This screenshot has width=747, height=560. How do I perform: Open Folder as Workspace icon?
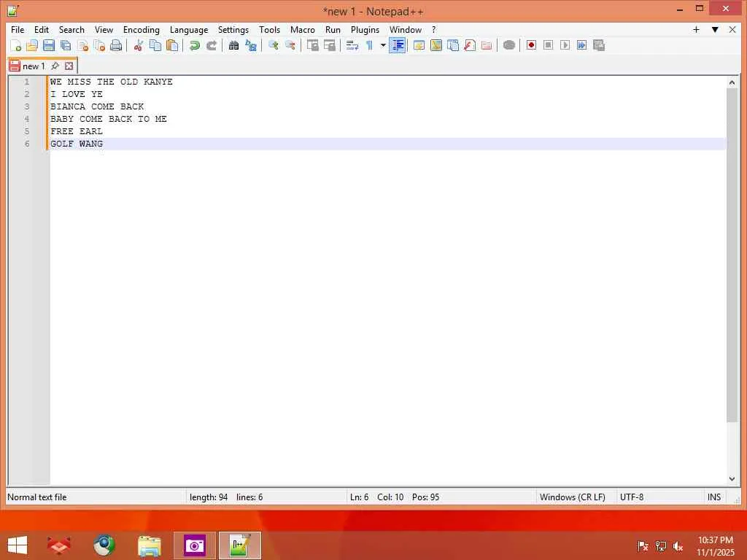click(x=487, y=45)
